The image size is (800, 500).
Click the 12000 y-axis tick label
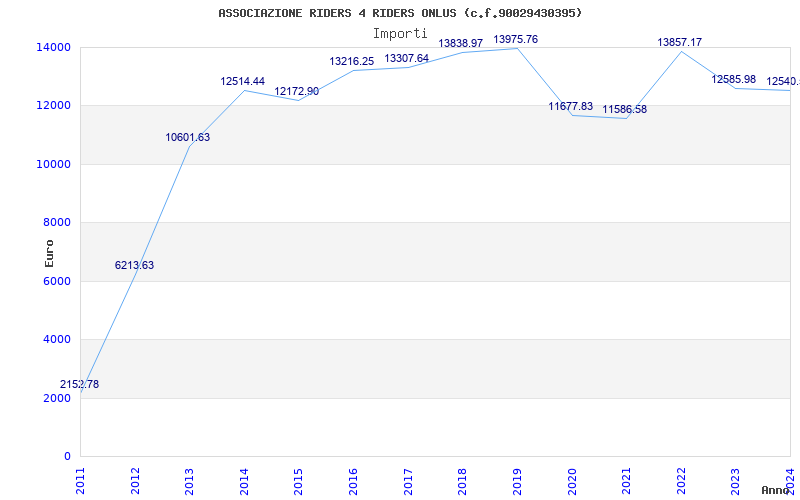(53, 106)
